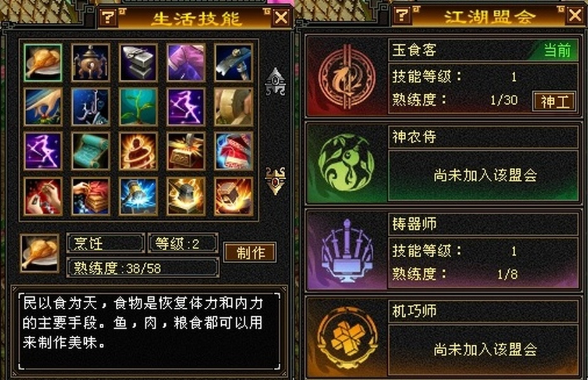This screenshot has height=380, width=588.
Task: Click the 神工 button under 玉食客
Action: 554,101
